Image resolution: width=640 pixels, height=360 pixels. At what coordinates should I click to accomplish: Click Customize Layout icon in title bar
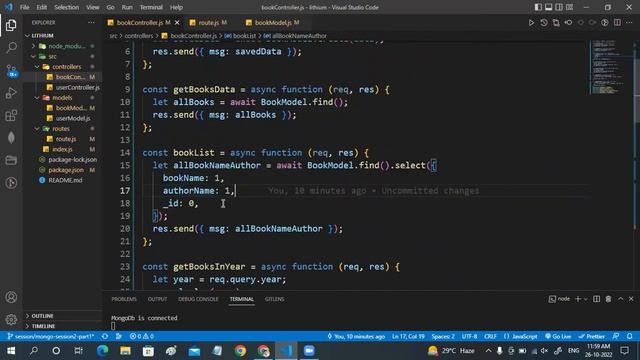tap(569, 7)
